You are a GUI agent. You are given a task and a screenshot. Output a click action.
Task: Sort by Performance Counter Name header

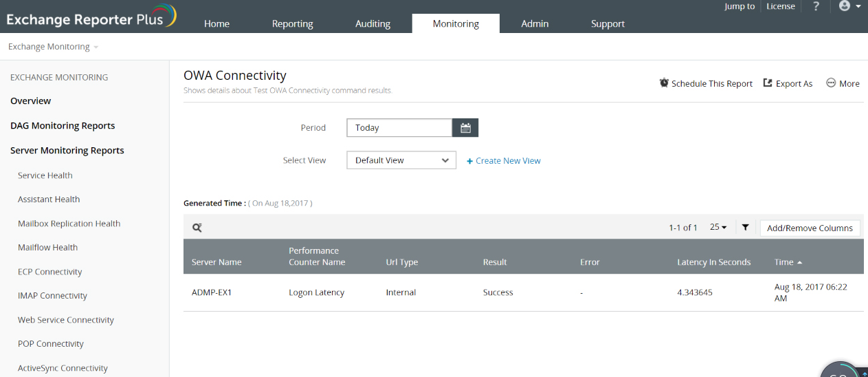pos(317,257)
